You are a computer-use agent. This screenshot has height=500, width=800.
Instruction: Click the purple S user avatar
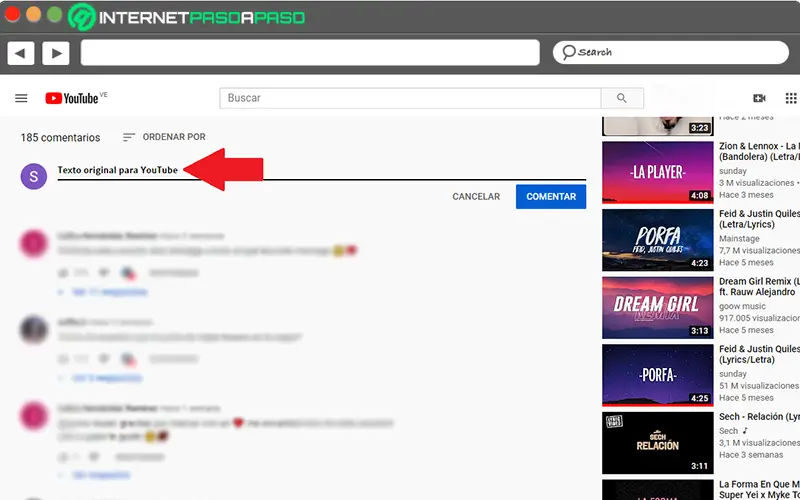tap(34, 177)
